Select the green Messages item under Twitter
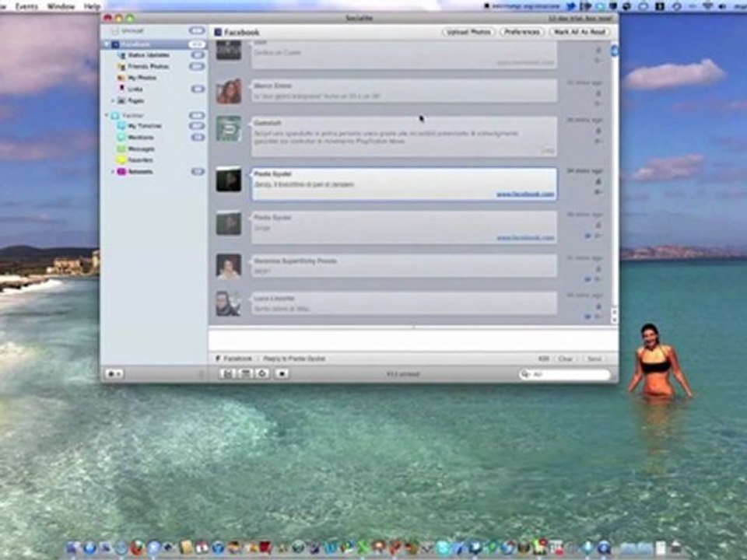 point(141,149)
